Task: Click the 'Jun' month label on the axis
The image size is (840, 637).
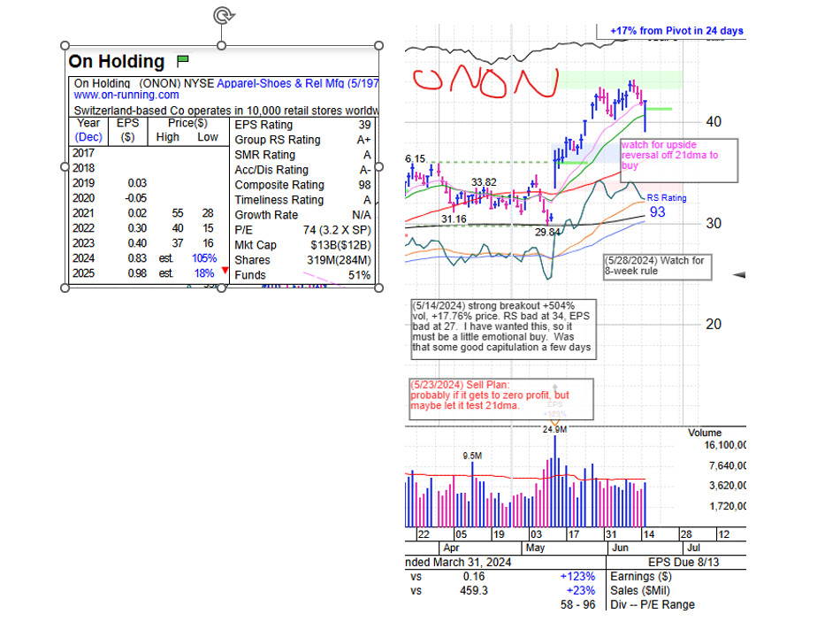Action: point(620,548)
